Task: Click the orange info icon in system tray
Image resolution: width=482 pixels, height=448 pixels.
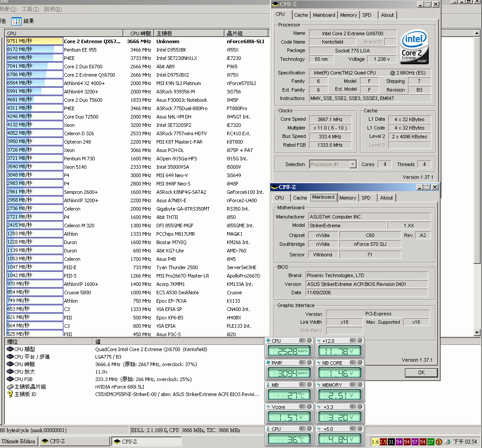Action: pyautogui.click(x=439, y=442)
